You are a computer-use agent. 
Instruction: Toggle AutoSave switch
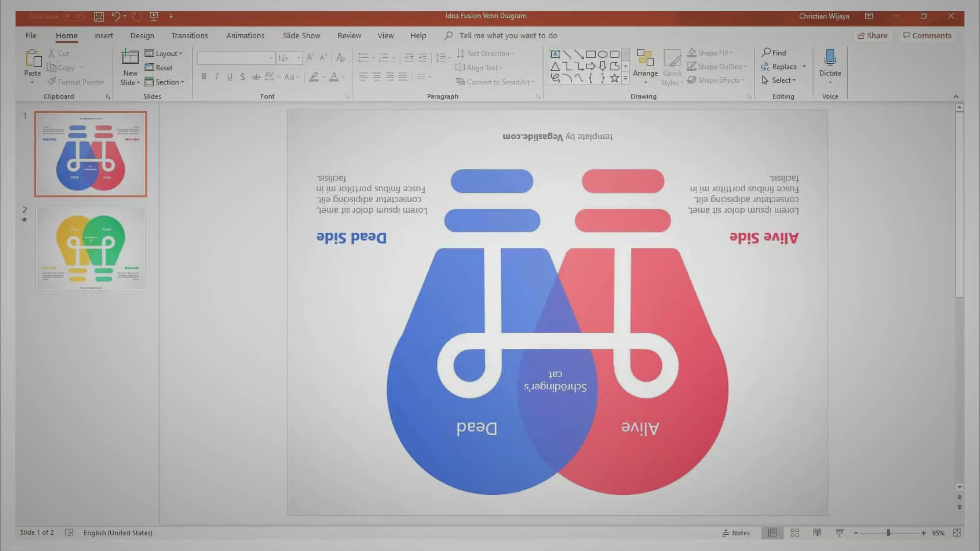pyautogui.click(x=73, y=16)
